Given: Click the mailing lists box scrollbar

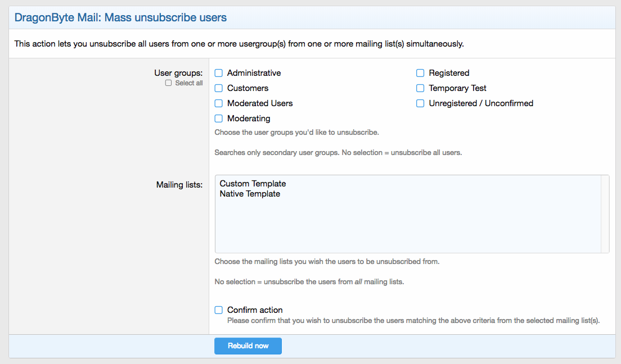Looking at the screenshot, I should pyautogui.click(x=605, y=213).
